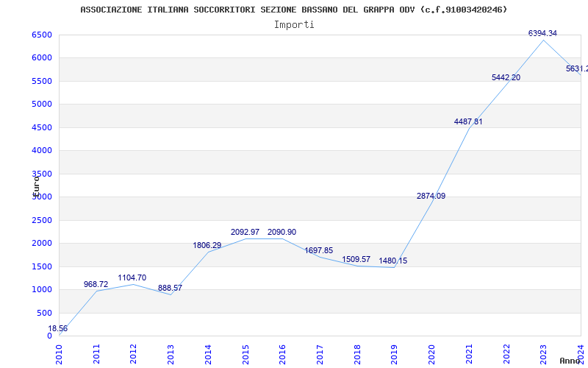588x368 pixels.
Task: Select the 'Importi' subtitle
Action: (294, 25)
